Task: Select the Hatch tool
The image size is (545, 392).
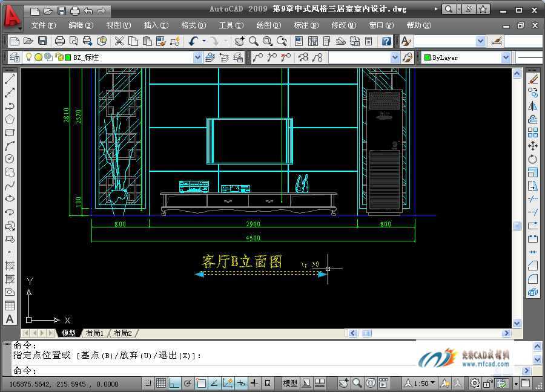Action: click(10, 266)
